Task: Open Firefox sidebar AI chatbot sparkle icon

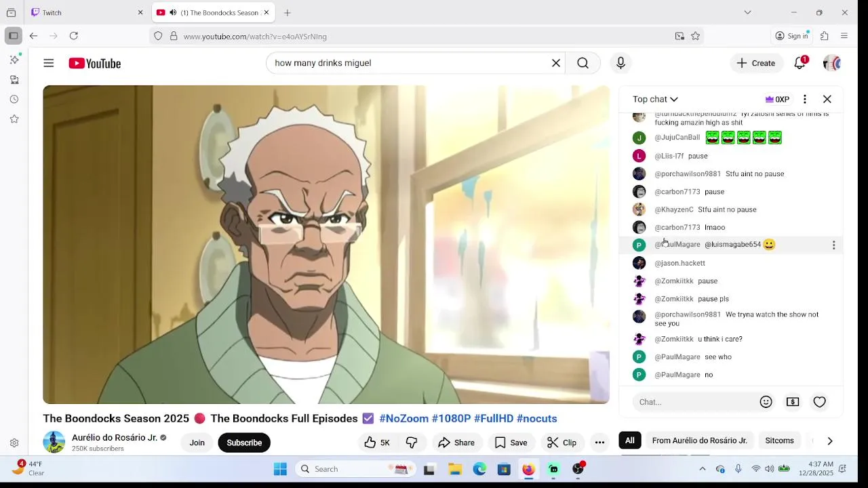Action: coord(14,60)
